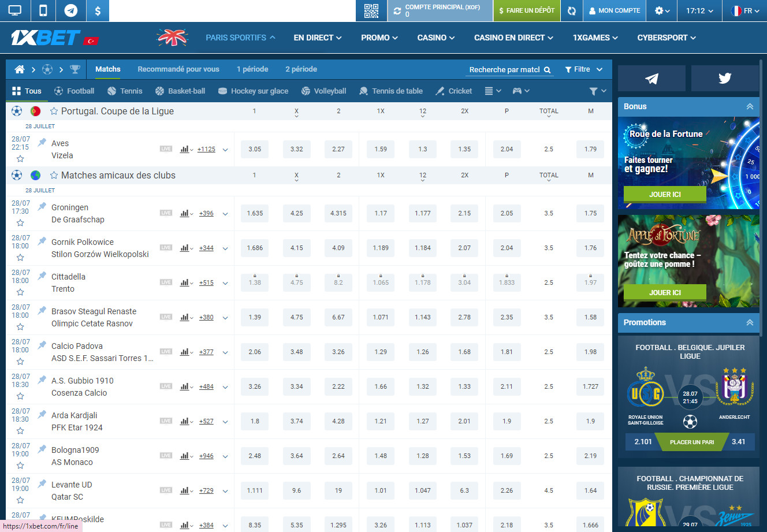767x532 pixels.
Task: Open statistics icon for Calcio Padova match
Action: coord(186,352)
